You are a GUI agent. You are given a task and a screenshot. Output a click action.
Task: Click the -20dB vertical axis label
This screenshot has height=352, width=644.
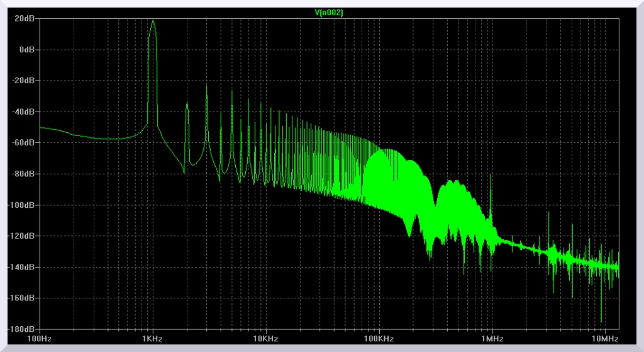coord(23,81)
